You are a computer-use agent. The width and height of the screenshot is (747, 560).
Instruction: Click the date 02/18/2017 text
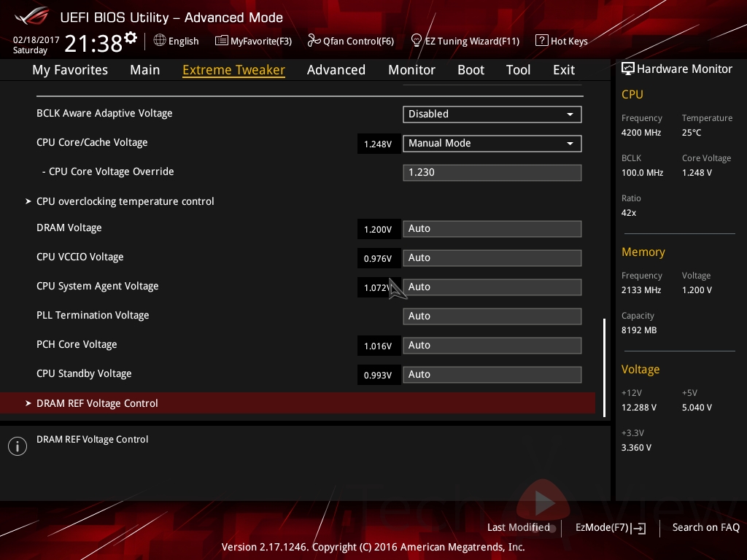click(x=36, y=40)
